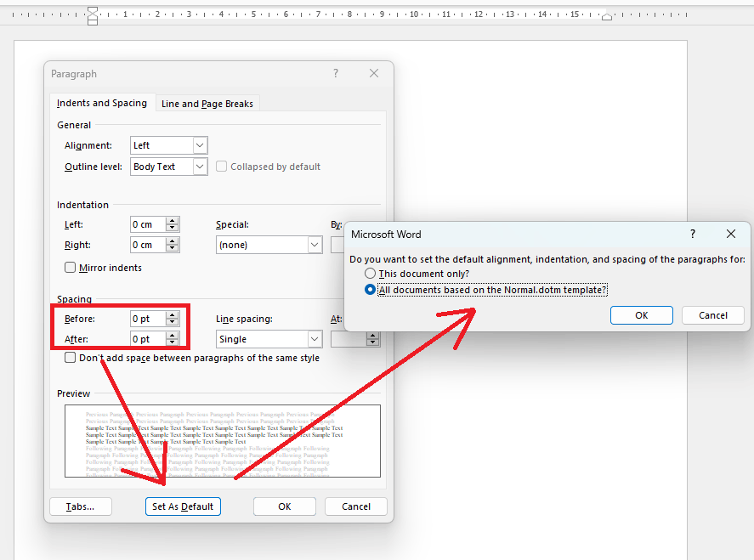Switch to the Line and Page Breaks tab
This screenshot has height=560, width=754.
207,103
